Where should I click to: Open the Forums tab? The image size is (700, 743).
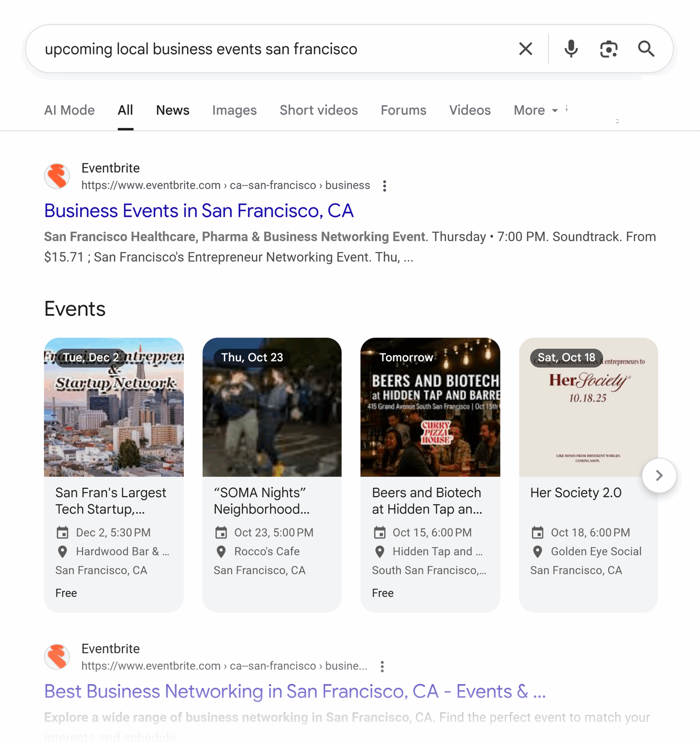click(x=403, y=110)
